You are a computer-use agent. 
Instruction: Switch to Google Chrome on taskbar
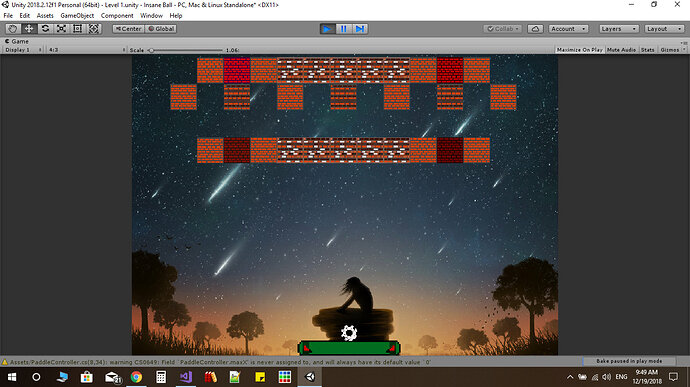136,377
